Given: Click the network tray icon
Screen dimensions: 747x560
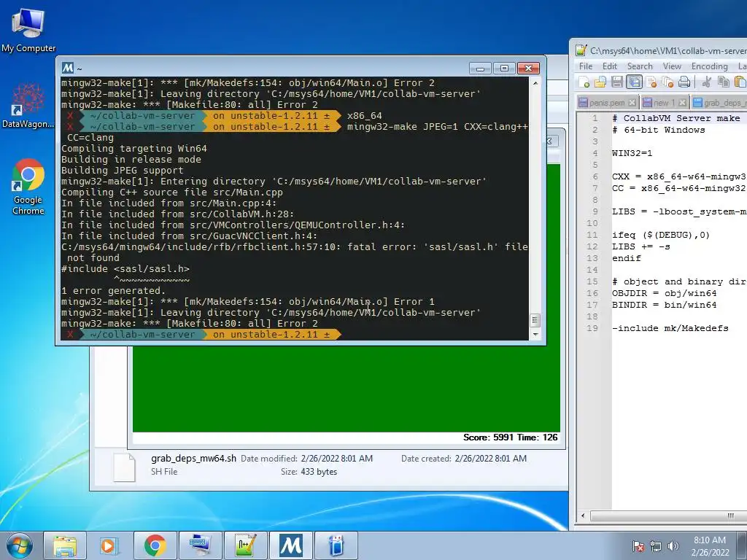Looking at the screenshot, I should pos(656,545).
